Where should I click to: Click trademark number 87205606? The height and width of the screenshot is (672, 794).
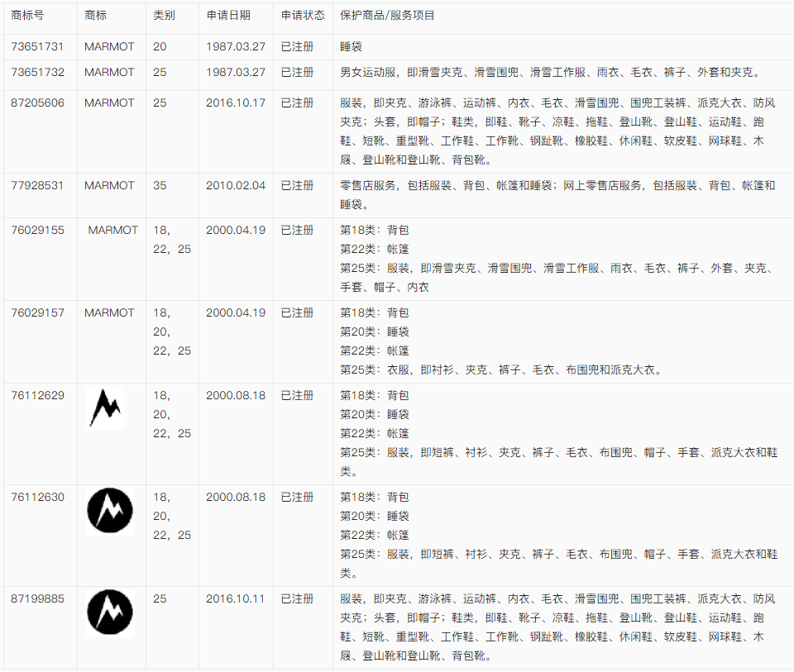pos(37,102)
